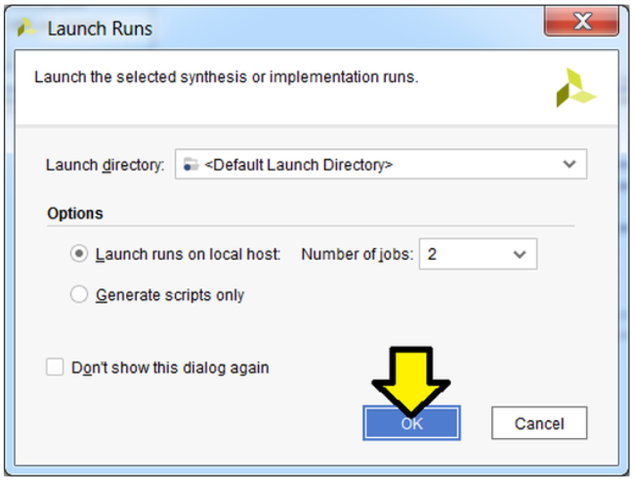Select the Launch runs on local host radio button
Viewport: 635px width, 484px height.
pyautogui.click(x=79, y=254)
